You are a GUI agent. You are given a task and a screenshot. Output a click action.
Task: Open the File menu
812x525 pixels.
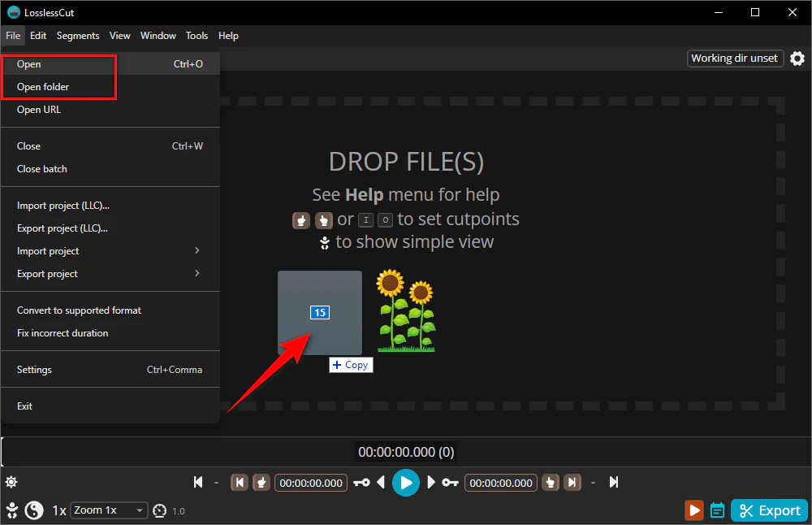tap(13, 36)
